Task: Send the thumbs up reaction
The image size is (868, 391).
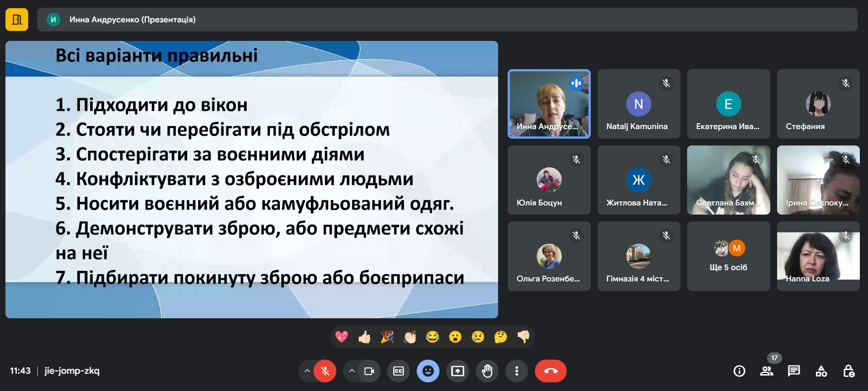Action: click(x=364, y=337)
